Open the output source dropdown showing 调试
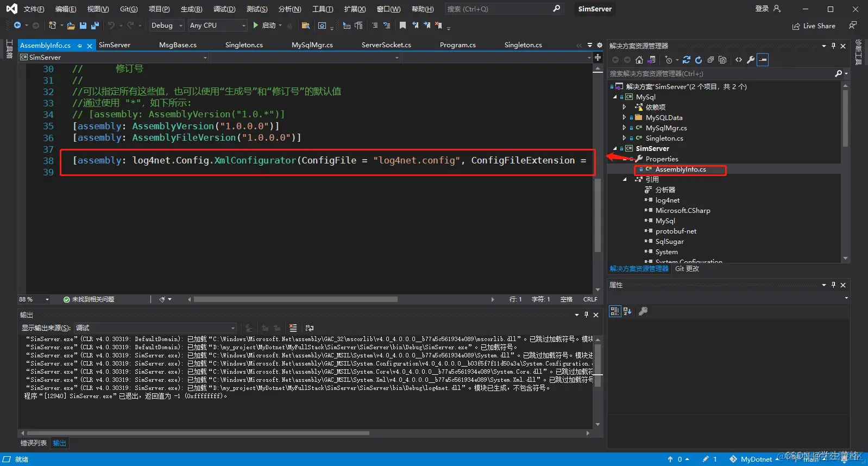The width and height of the screenshot is (868, 466). [155, 328]
